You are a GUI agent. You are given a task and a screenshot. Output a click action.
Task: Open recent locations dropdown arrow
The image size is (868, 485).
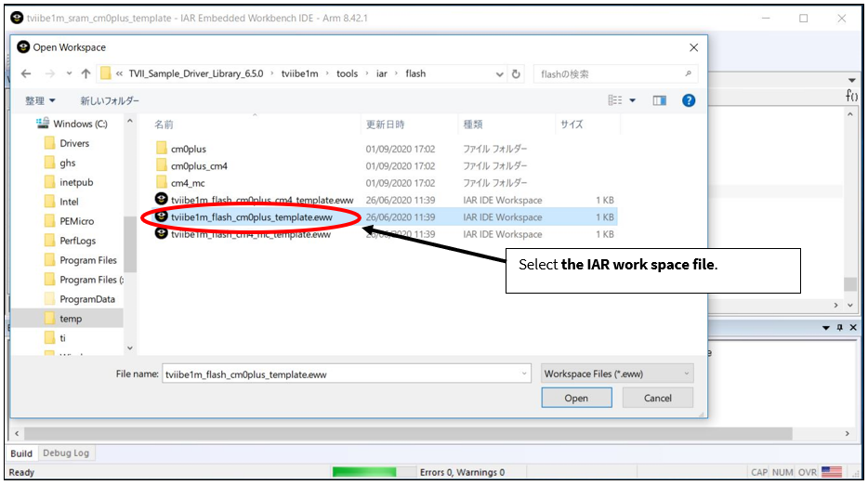click(x=69, y=73)
